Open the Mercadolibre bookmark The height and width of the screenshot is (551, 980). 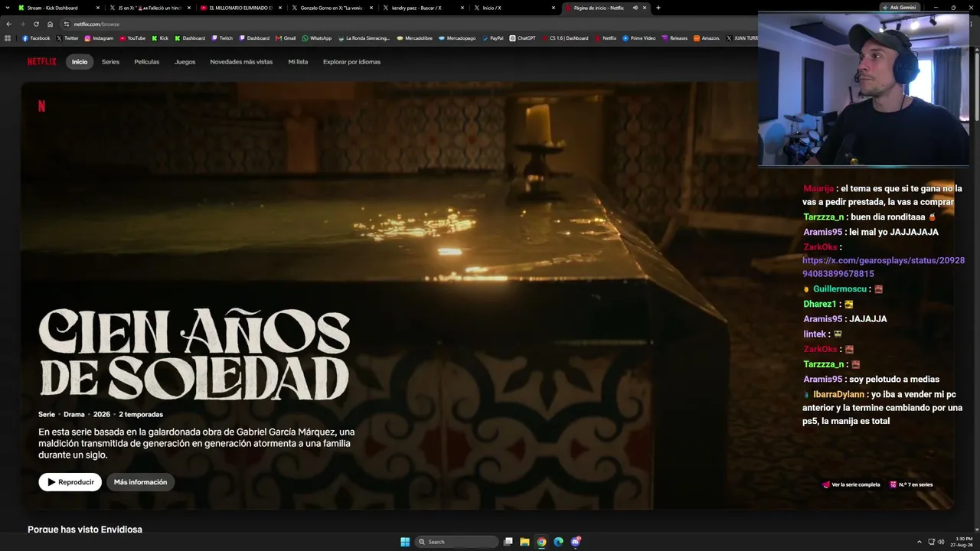click(x=414, y=38)
